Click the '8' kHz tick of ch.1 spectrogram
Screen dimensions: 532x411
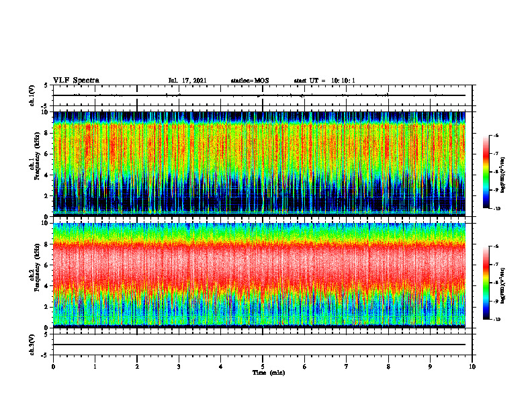(x=47, y=133)
